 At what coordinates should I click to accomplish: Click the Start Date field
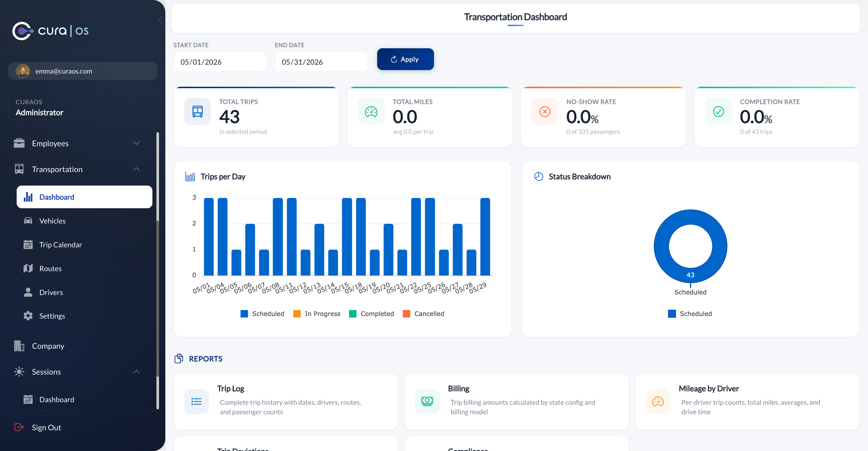tap(220, 62)
